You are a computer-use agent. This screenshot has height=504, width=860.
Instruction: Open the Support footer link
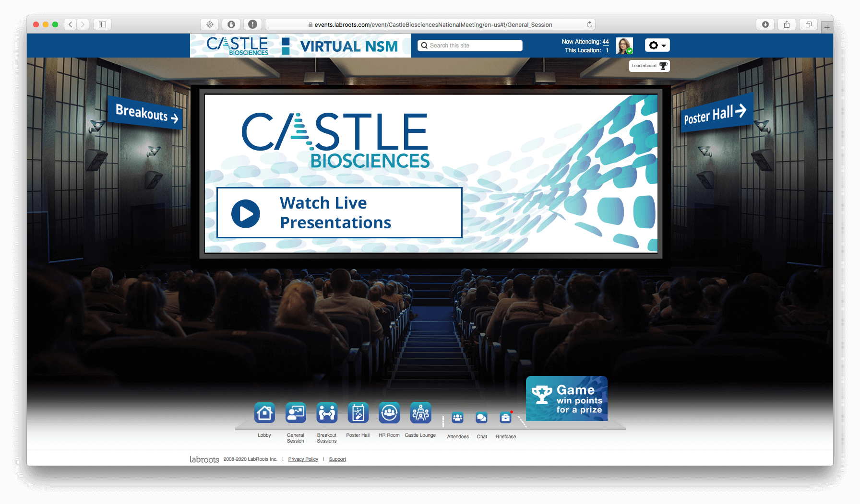337,459
